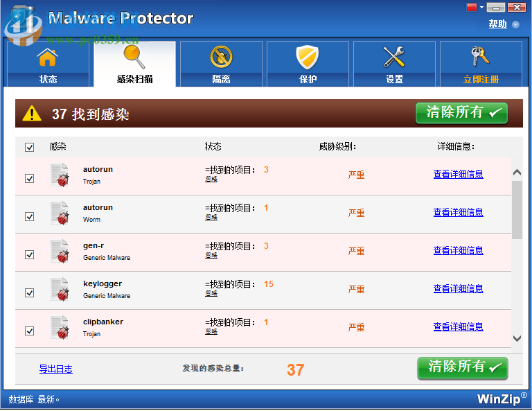Uncheck the keylogger checkbox
This screenshot has width=532, height=411.
click(x=30, y=292)
